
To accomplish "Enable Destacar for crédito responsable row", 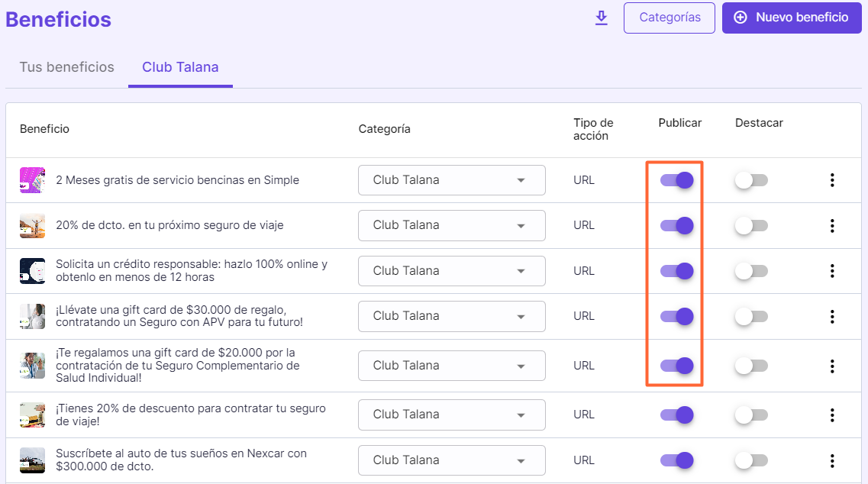I will 751,271.
